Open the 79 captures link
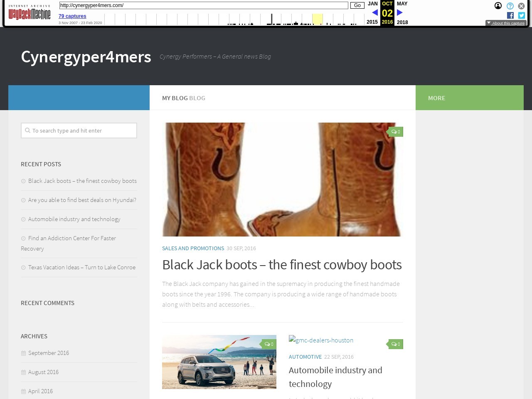The height and width of the screenshot is (399, 532). (72, 16)
